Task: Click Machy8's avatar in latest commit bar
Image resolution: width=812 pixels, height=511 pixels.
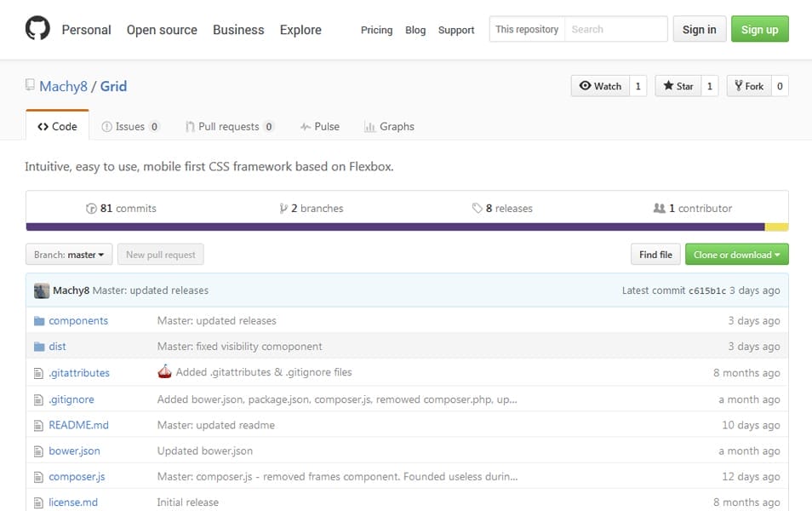Action: (42, 290)
